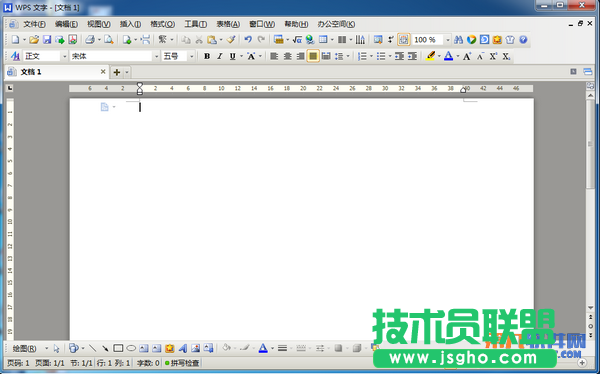Select the Format Painter brush icon
The image size is (600, 374).
coord(231,39)
